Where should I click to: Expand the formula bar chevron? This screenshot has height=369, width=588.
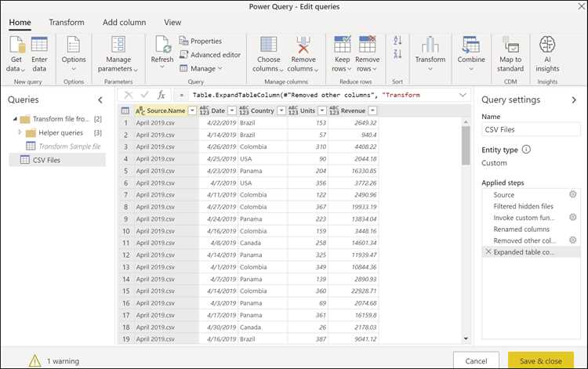(x=463, y=95)
